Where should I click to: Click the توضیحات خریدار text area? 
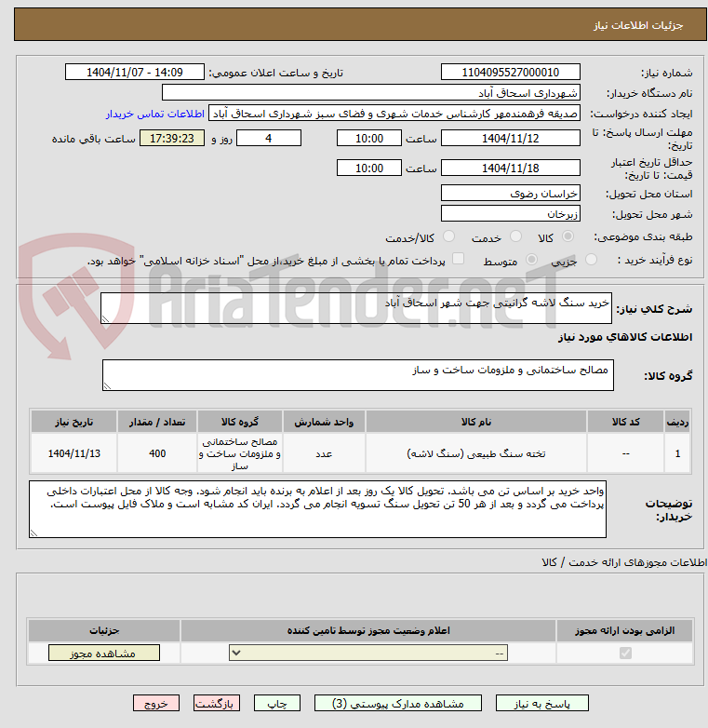(317, 509)
